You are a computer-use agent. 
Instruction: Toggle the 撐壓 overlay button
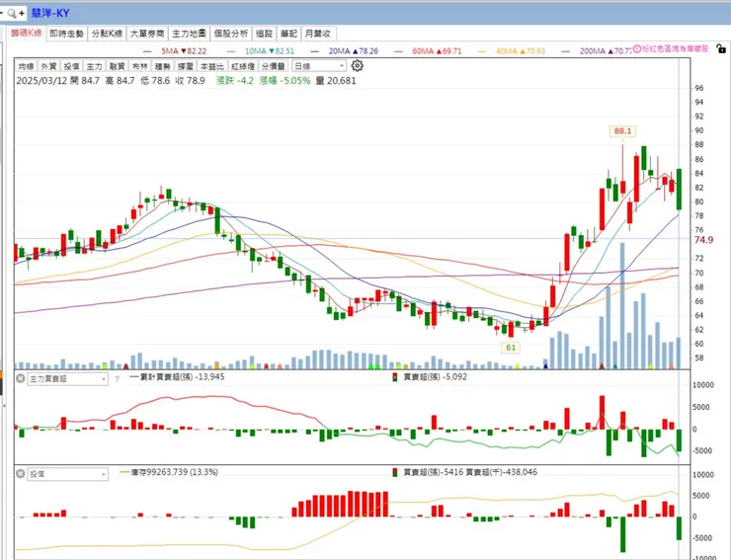186,66
